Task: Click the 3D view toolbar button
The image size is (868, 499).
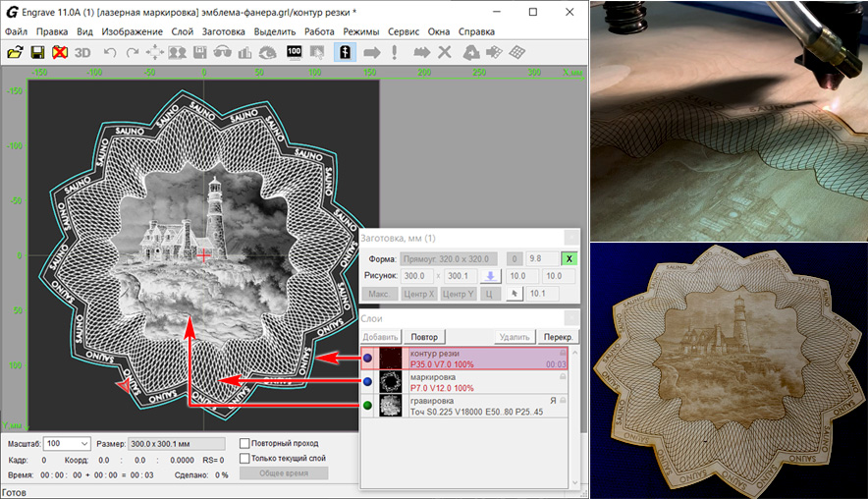Action: coord(83,52)
